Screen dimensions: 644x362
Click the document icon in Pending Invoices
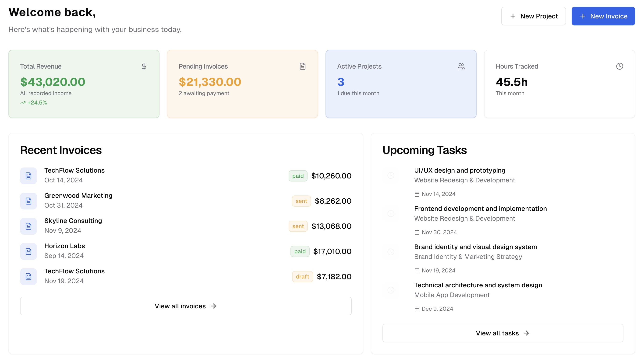[302, 66]
